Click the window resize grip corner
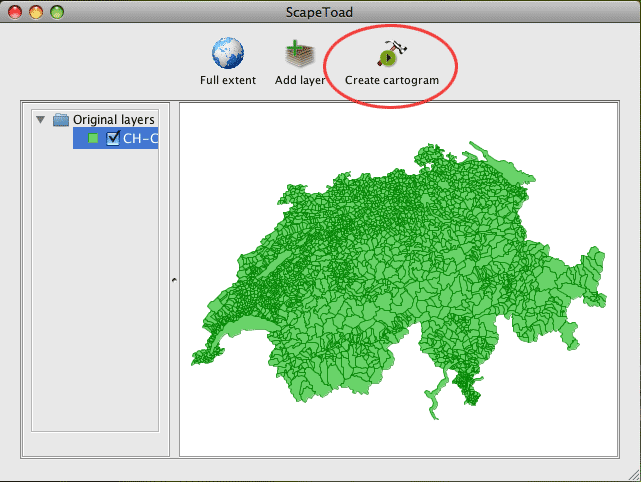641x482 pixels. (634, 475)
